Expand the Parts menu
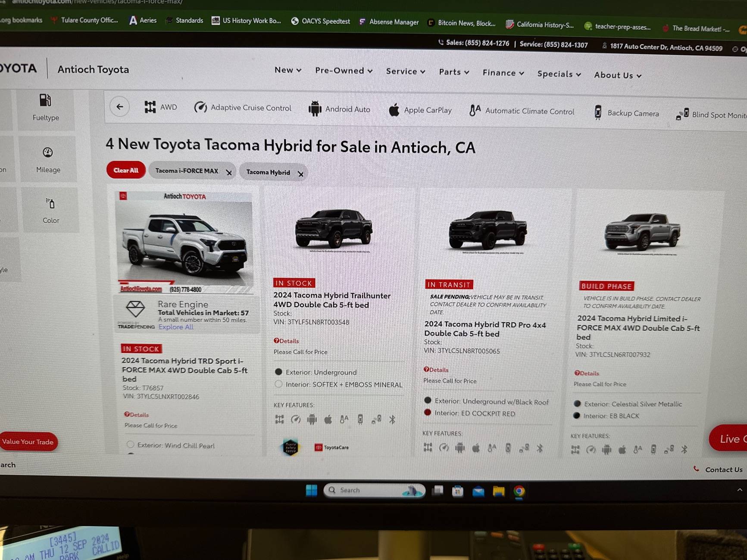The width and height of the screenshot is (747, 560). coord(454,72)
